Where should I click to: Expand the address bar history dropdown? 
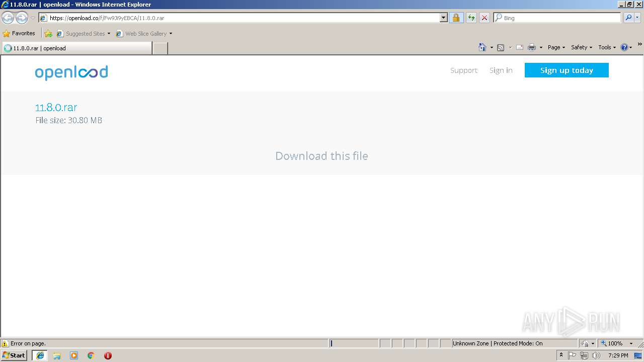pos(443,18)
